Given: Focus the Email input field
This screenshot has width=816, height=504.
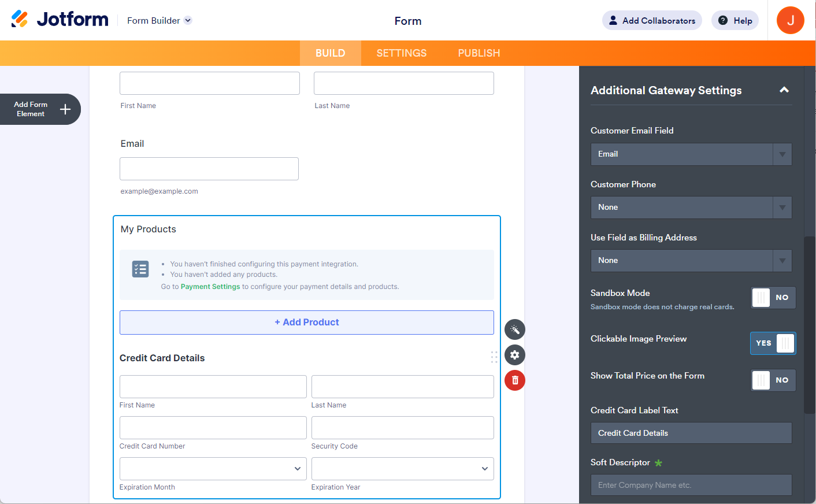Looking at the screenshot, I should [x=209, y=169].
